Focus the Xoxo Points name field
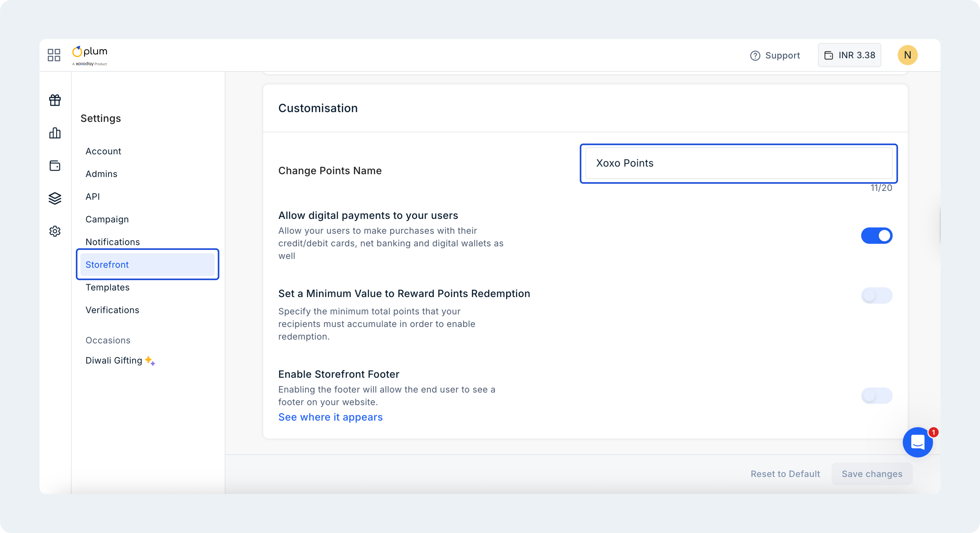The width and height of the screenshot is (980, 533). click(x=739, y=163)
